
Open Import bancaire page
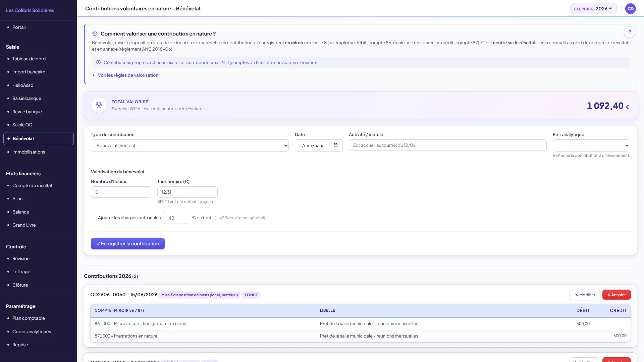pos(29,72)
